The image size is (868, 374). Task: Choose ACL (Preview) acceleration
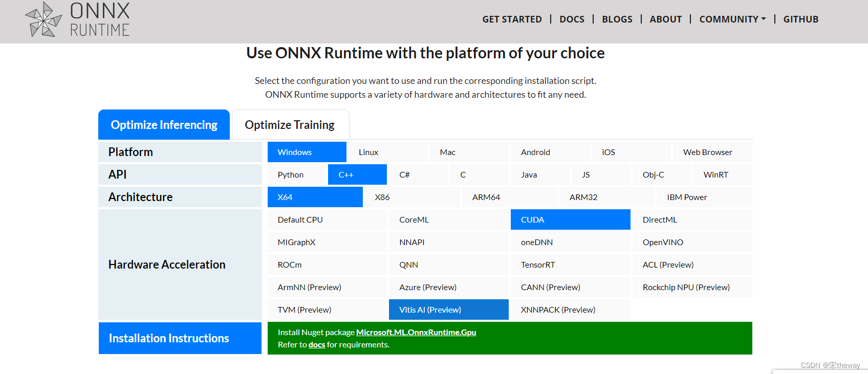(692, 265)
